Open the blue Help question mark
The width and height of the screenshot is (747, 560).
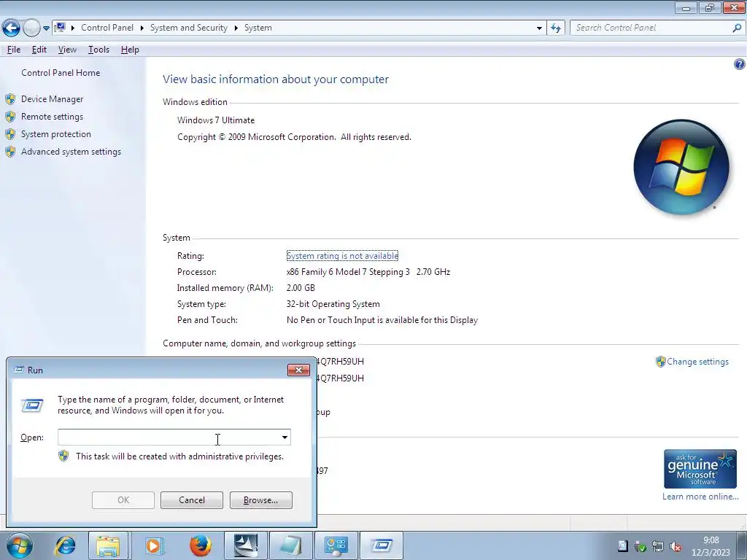(x=740, y=64)
